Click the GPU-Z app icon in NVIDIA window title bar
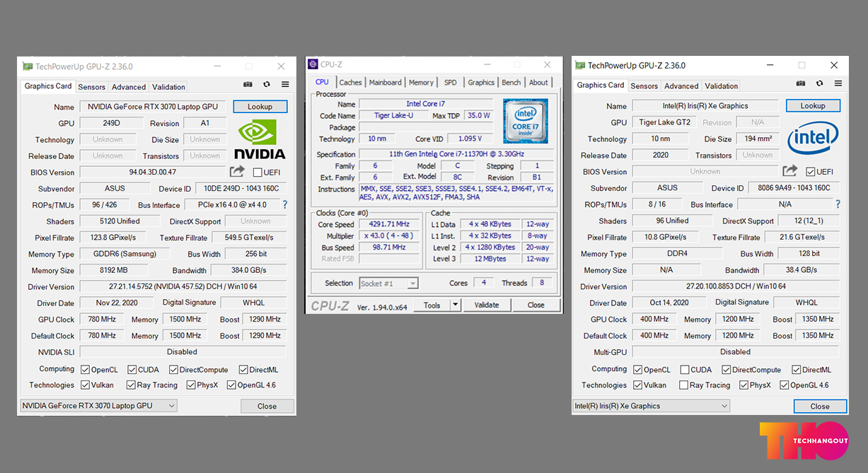This screenshot has width=868, height=473. pos(28,66)
